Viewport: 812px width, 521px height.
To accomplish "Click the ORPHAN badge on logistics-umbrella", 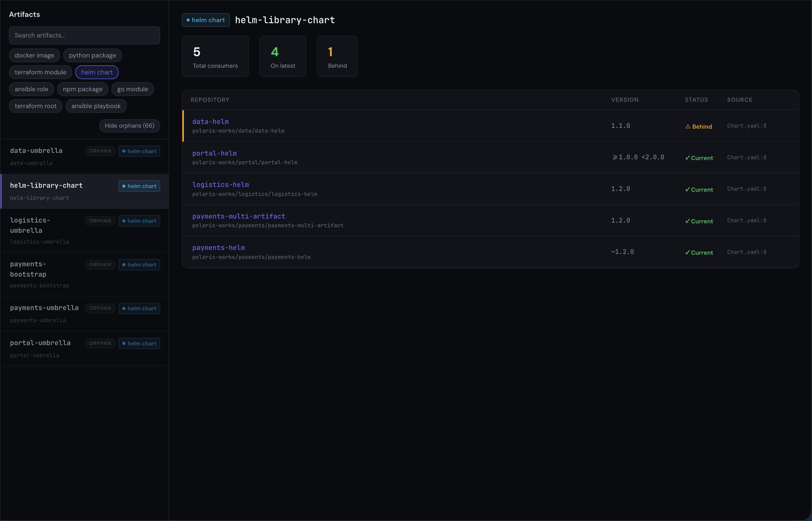I will pyautogui.click(x=100, y=221).
